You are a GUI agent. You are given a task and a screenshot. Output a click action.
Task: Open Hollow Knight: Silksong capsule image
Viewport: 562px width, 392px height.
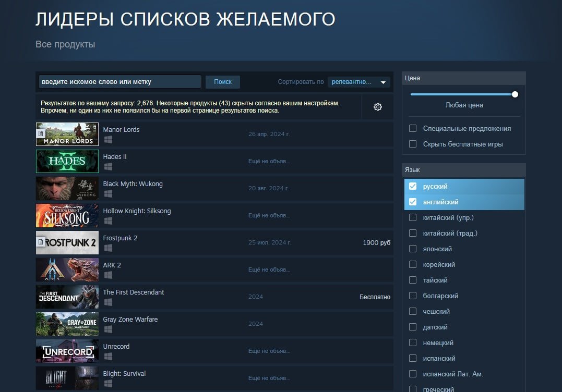coord(67,215)
